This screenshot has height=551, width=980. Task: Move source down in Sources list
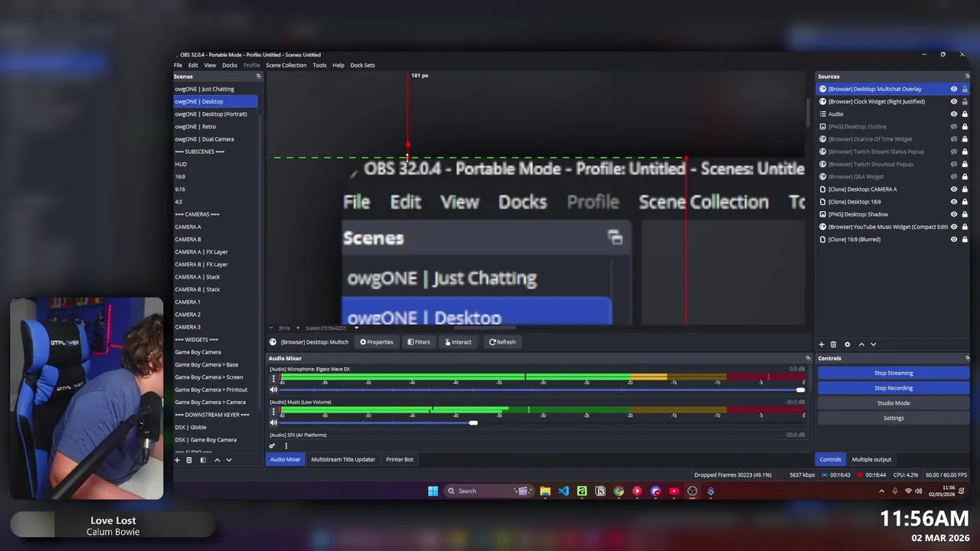873,344
